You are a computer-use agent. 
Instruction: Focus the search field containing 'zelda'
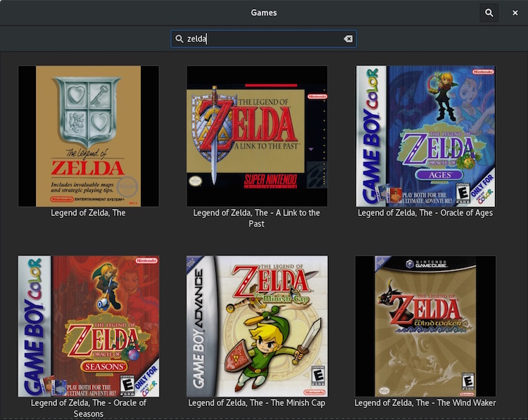264,39
